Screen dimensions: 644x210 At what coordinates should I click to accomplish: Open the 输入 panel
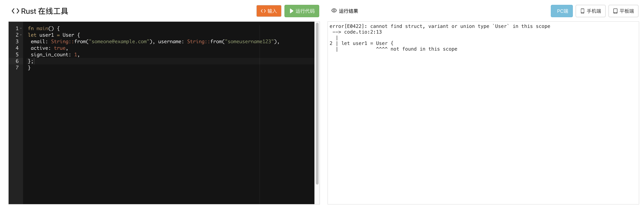[269, 11]
